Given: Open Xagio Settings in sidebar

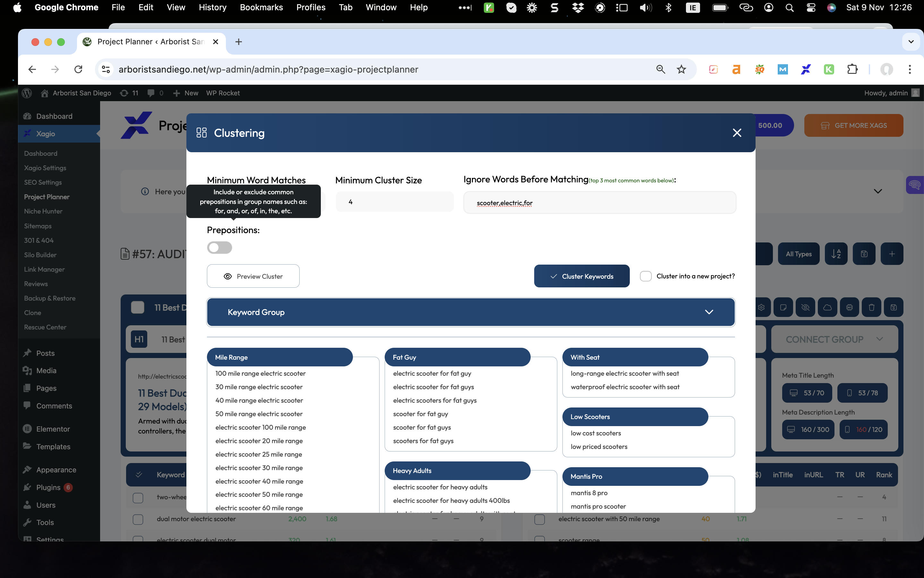Looking at the screenshot, I should pyautogui.click(x=45, y=168).
